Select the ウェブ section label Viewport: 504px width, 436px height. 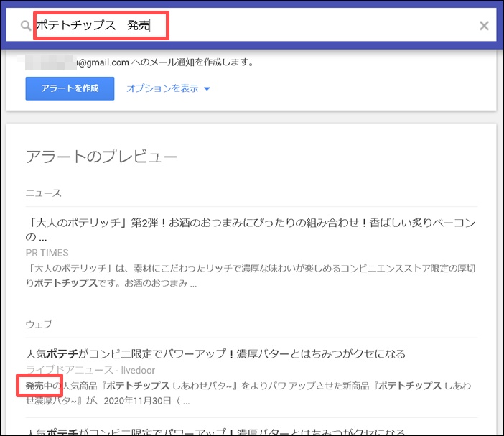(39, 324)
